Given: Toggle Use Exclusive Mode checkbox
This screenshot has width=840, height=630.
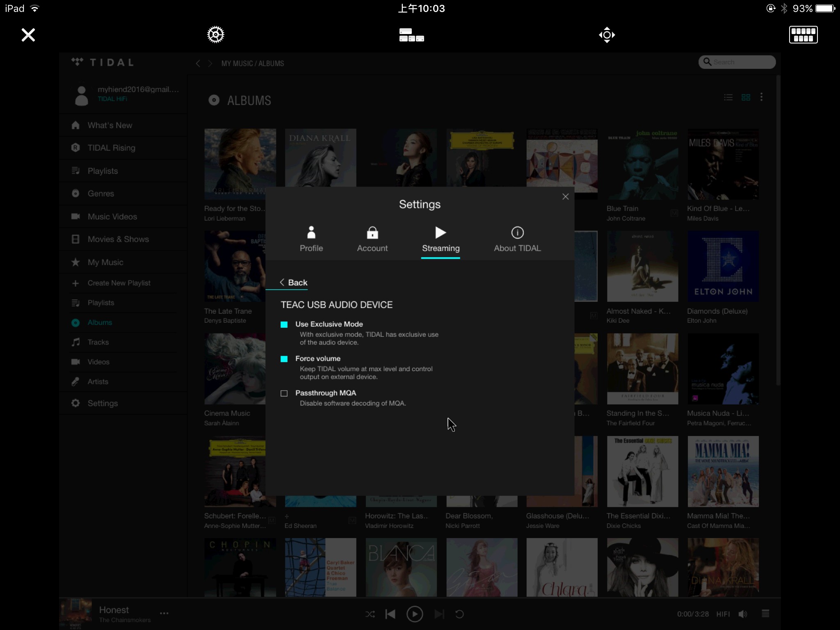Looking at the screenshot, I should (x=284, y=324).
